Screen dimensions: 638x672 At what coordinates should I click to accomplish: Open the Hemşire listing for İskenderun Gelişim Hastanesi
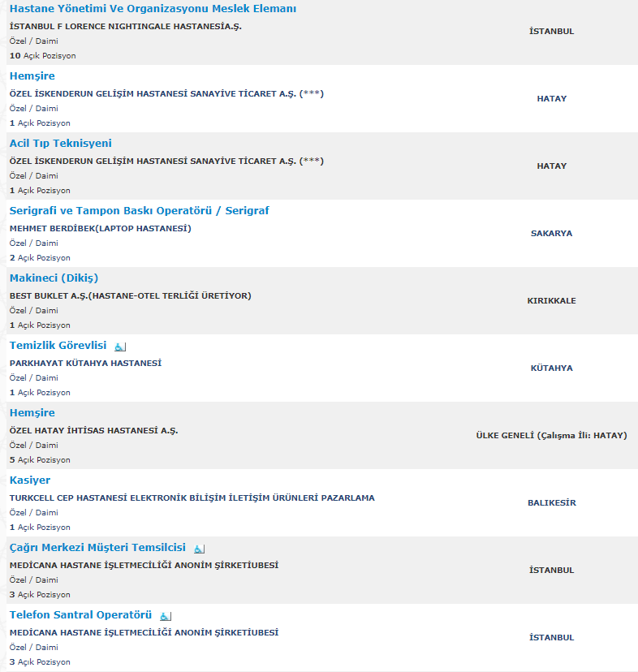(32, 76)
